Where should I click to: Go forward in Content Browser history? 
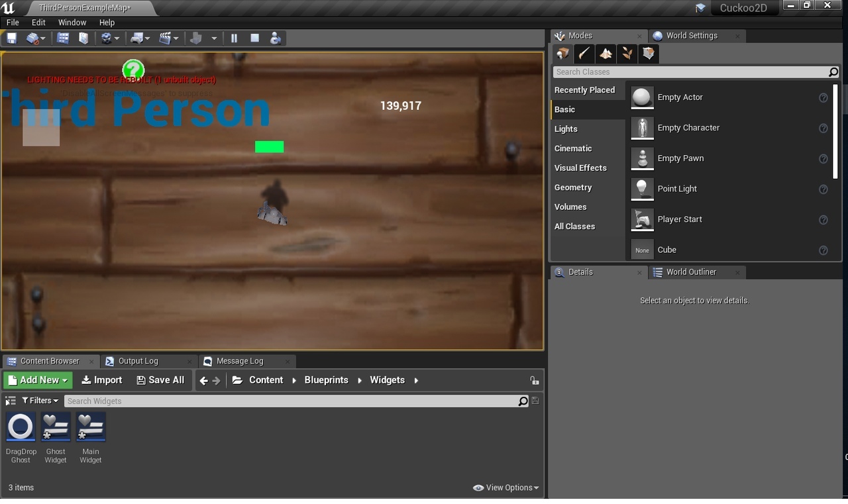tap(216, 381)
